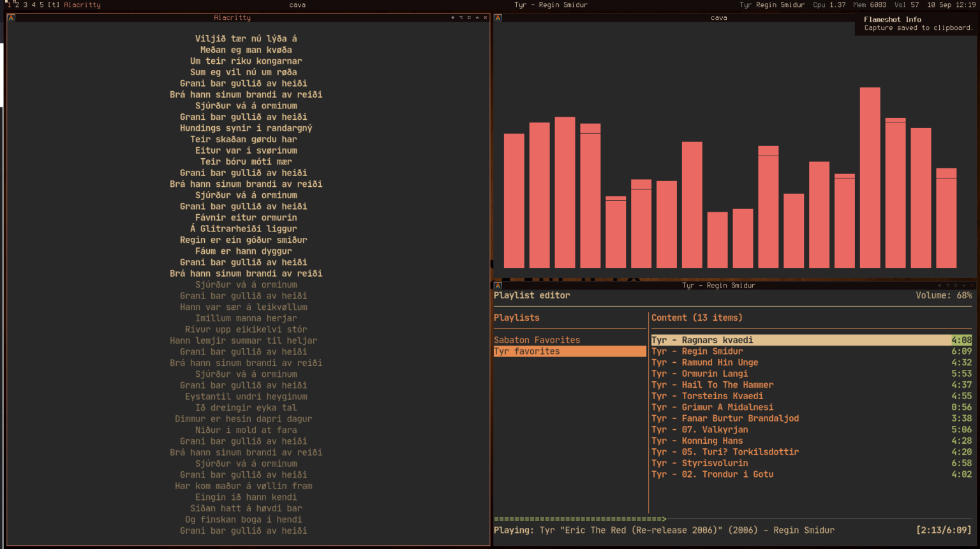The image size is (980, 549).
Task: Switch to workspace 5 in the top bar
Action: 41,4
